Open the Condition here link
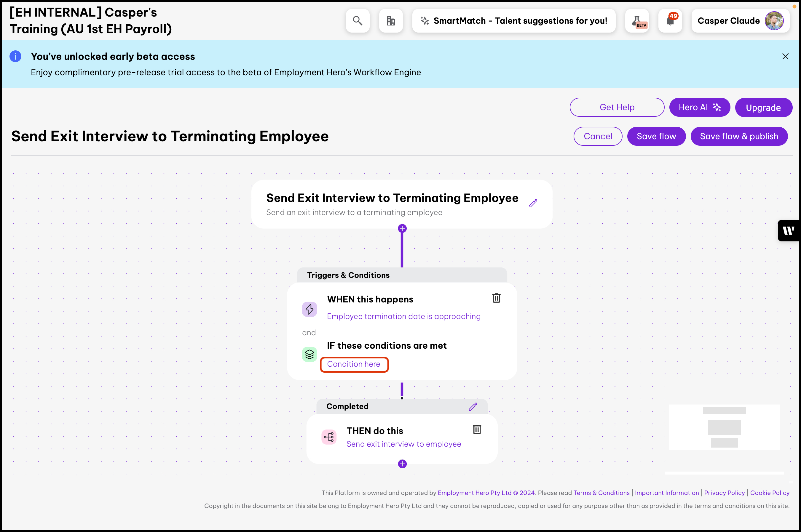This screenshot has height=532, width=801. pyautogui.click(x=353, y=364)
